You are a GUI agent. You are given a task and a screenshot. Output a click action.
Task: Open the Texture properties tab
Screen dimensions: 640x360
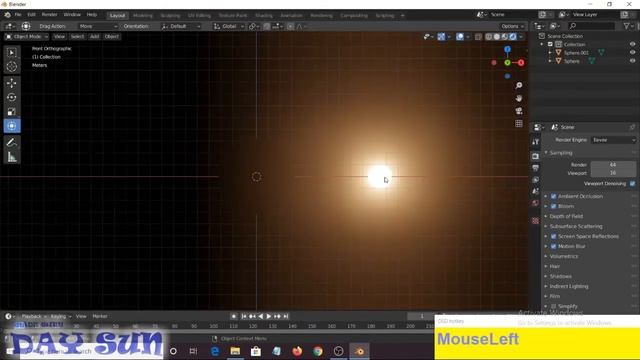pos(536,221)
